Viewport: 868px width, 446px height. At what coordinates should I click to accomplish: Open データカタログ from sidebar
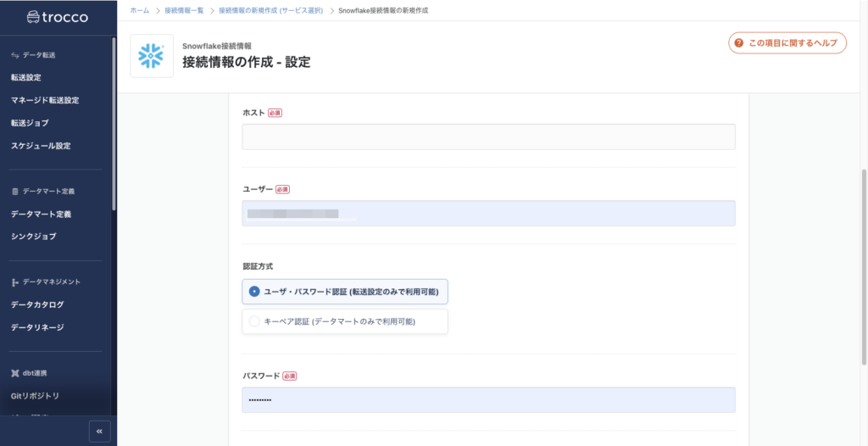[37, 304]
